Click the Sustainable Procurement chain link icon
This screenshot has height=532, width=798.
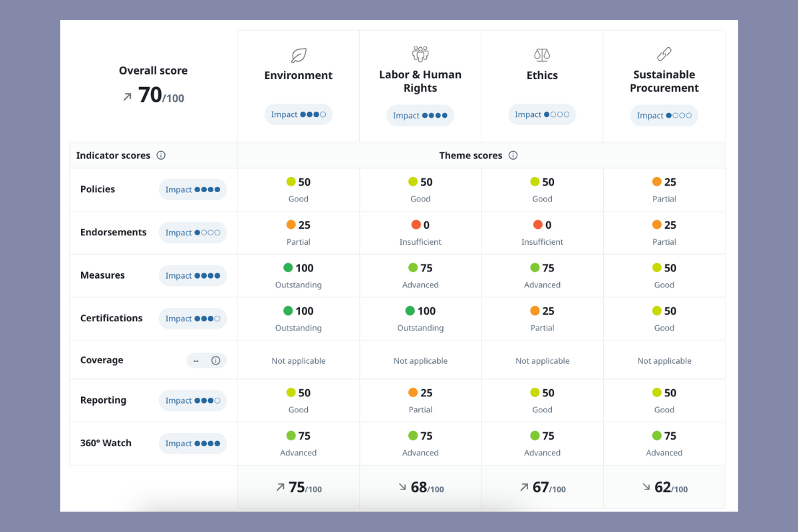[x=664, y=54]
